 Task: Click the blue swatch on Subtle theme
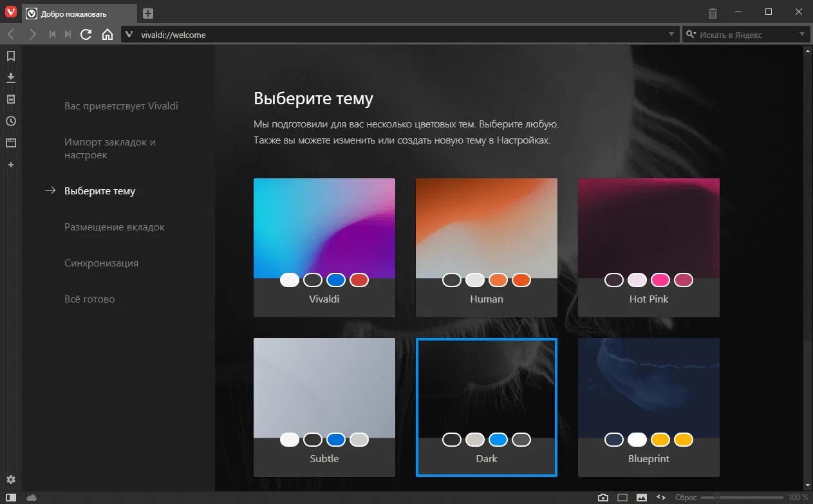pos(336,440)
